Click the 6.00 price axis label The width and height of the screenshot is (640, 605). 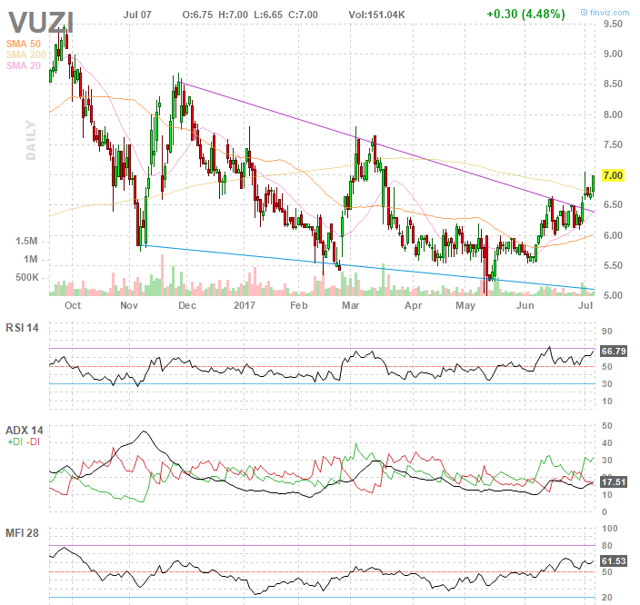(613, 236)
